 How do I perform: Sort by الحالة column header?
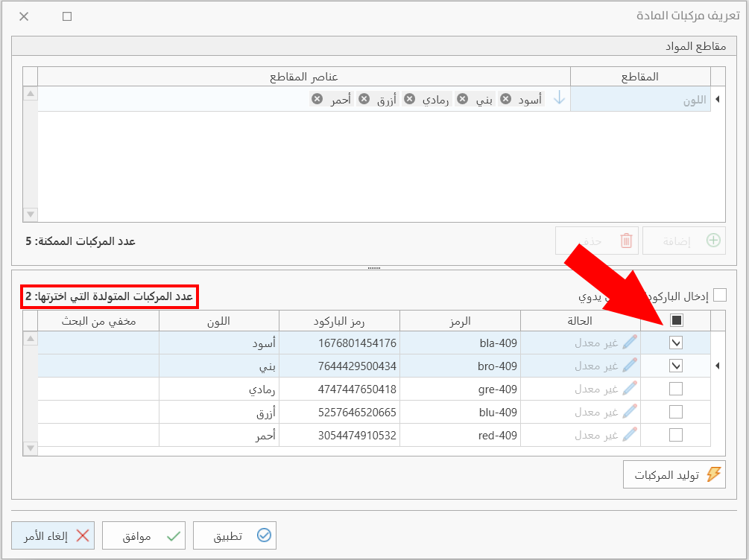[581, 321]
